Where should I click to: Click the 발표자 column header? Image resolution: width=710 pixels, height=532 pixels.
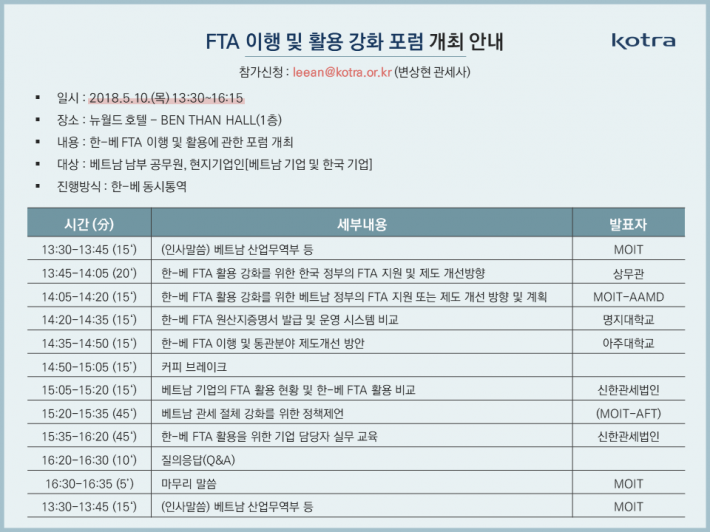point(628,224)
